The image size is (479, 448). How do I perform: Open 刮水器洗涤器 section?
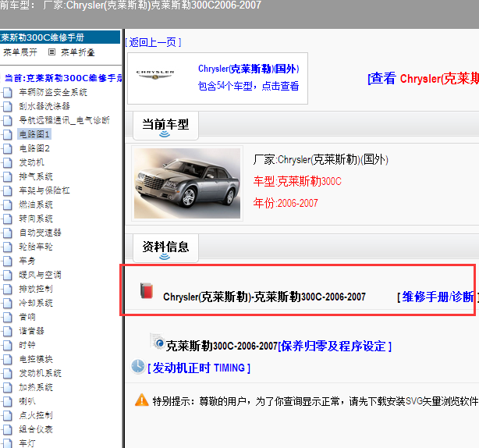coord(44,106)
